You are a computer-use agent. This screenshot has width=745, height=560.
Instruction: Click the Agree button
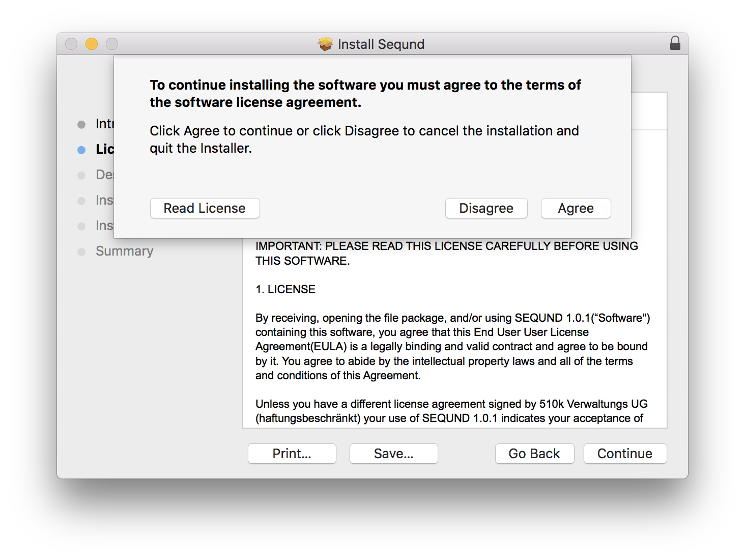click(576, 208)
